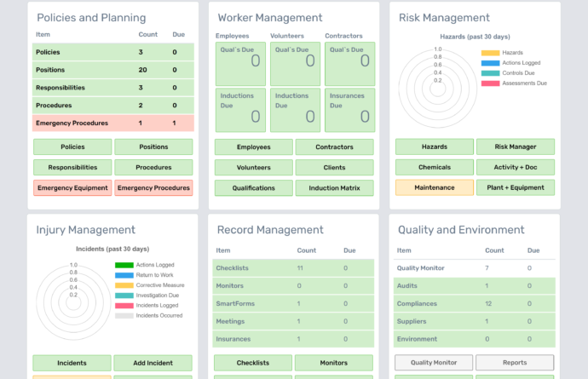588x379 pixels.
Task: Select the Compliances row in Quality table
Action: (476, 304)
